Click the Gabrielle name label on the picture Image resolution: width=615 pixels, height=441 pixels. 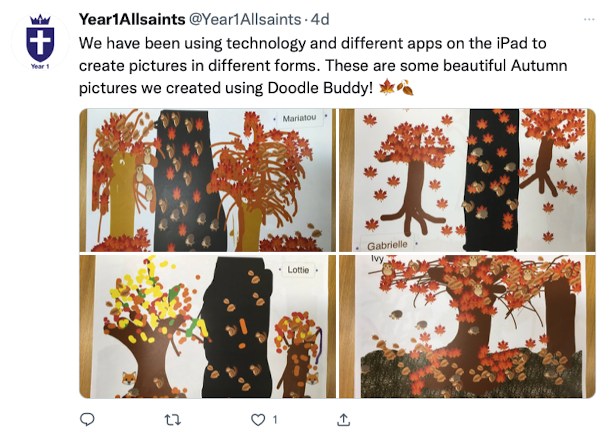point(387,246)
